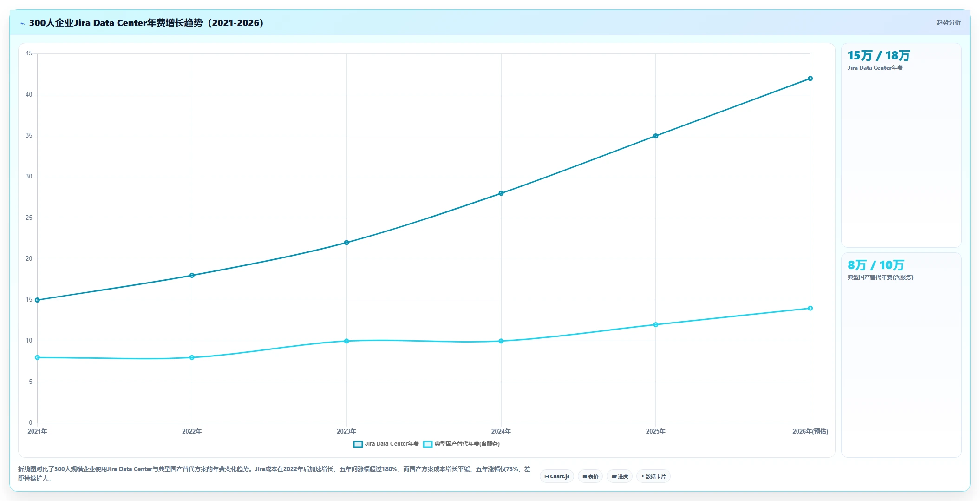This screenshot has width=980, height=501.
Task: Click the Jira line's 2024年 data point
Action: coord(501,193)
